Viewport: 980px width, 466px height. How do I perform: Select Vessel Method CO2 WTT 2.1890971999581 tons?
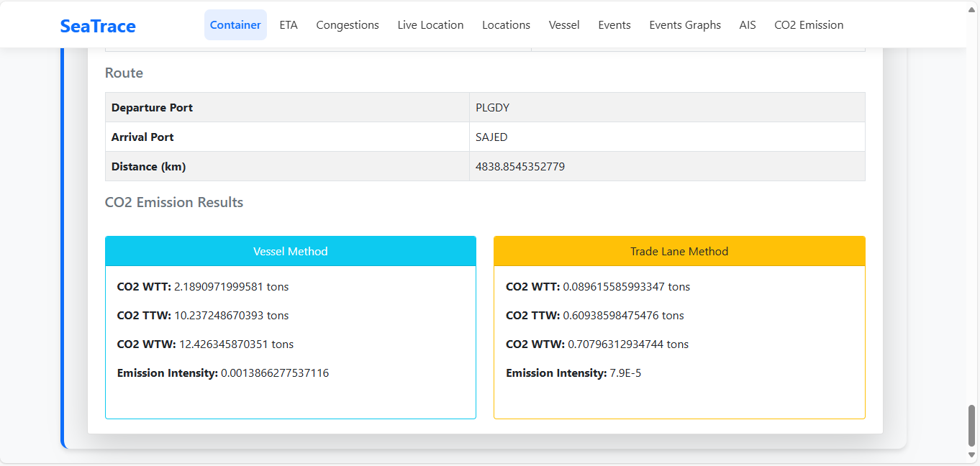coord(203,286)
